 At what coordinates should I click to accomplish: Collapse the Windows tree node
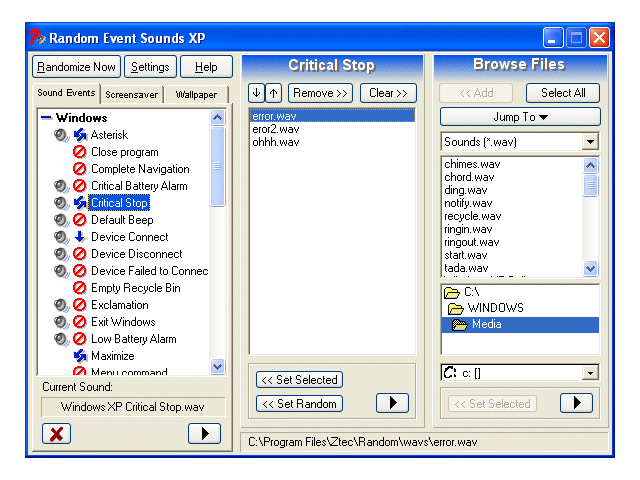click(x=47, y=118)
